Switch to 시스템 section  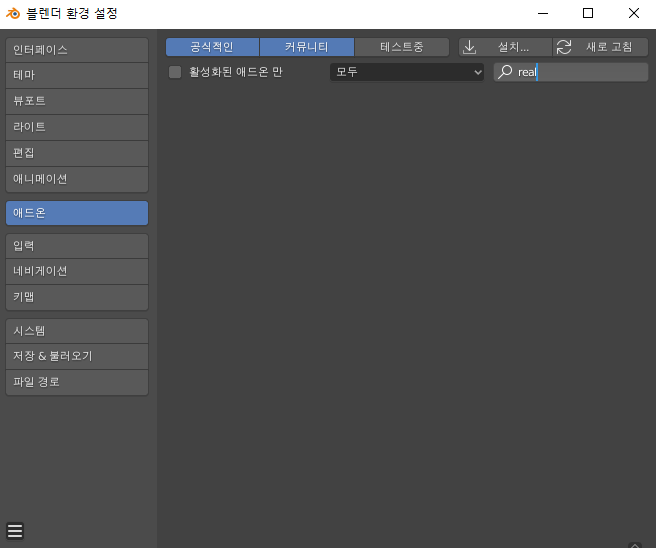tap(77, 331)
